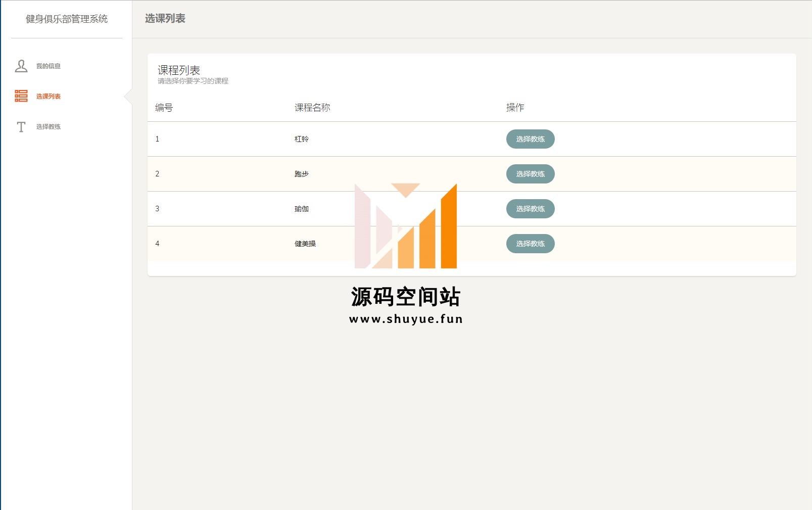The width and height of the screenshot is (812, 510).
Task: Click 选择教练 button for 健美操 course
Action: coord(530,244)
